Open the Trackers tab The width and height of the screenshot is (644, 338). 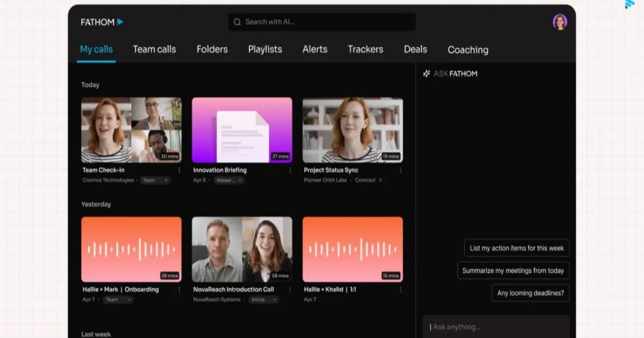click(x=365, y=49)
